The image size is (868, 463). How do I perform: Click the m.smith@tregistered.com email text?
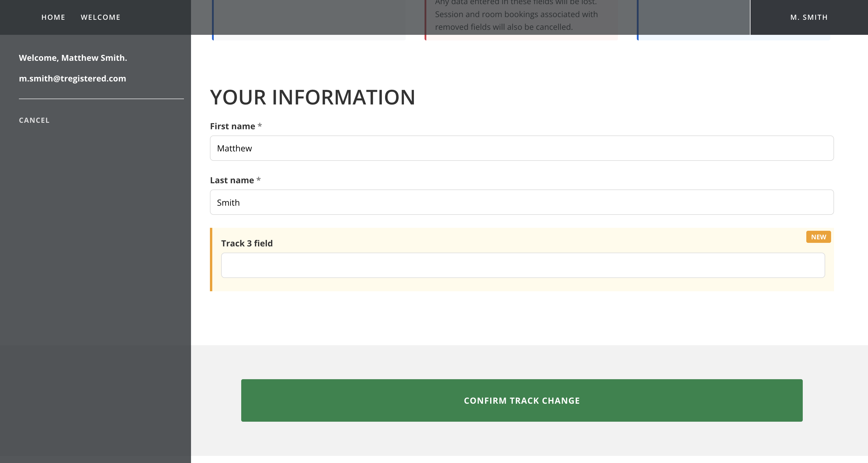tap(72, 78)
